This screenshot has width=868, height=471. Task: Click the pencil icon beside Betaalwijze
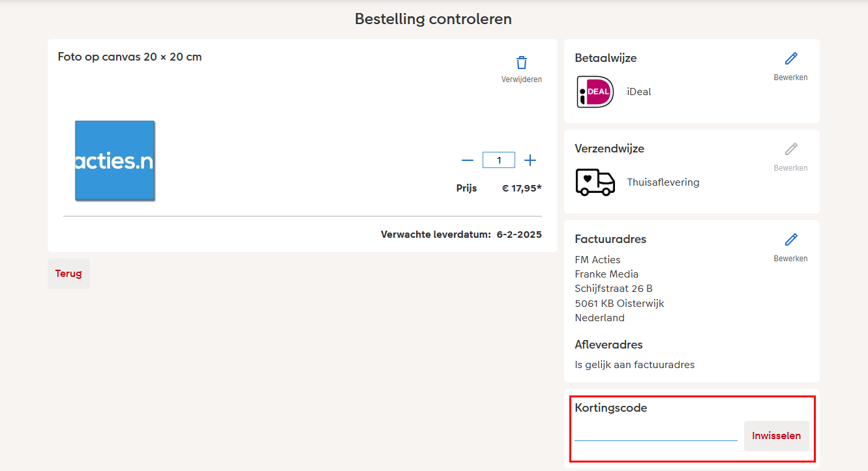point(790,58)
